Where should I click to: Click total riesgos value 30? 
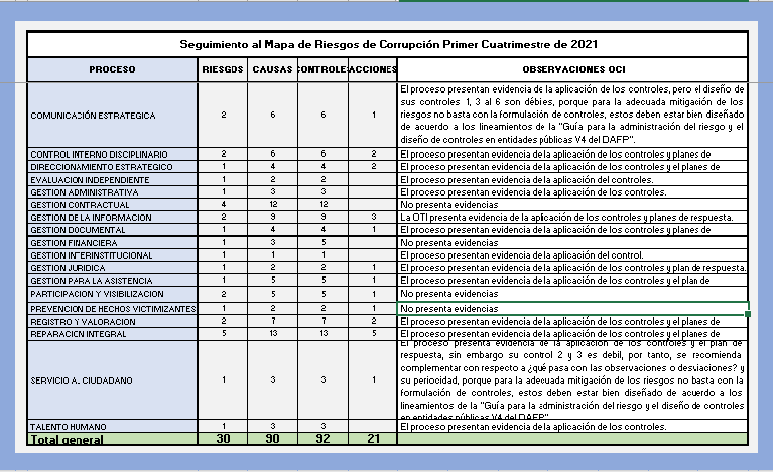pos(223,439)
